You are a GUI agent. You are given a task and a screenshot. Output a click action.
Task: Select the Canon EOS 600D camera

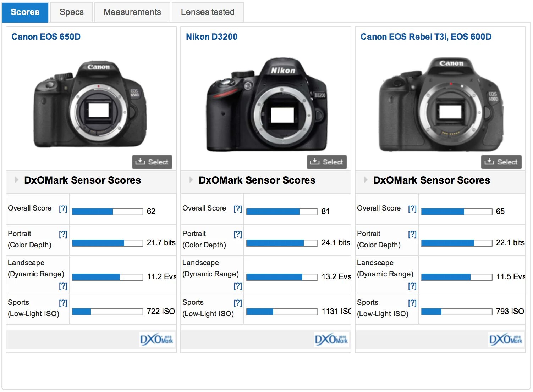coord(501,162)
